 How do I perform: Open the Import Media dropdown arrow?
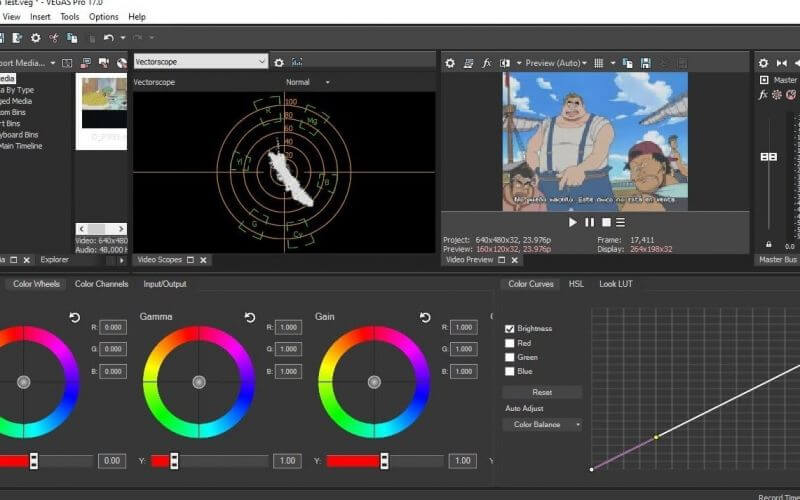(53, 63)
